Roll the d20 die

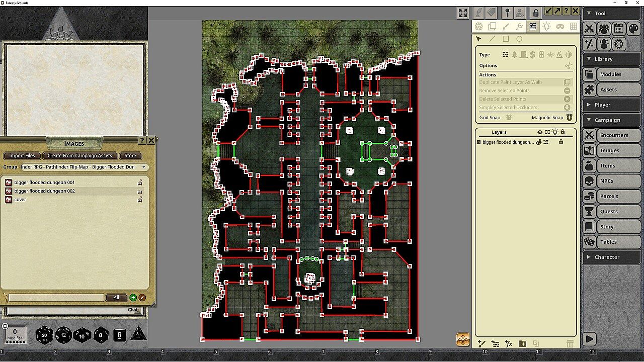45,334
